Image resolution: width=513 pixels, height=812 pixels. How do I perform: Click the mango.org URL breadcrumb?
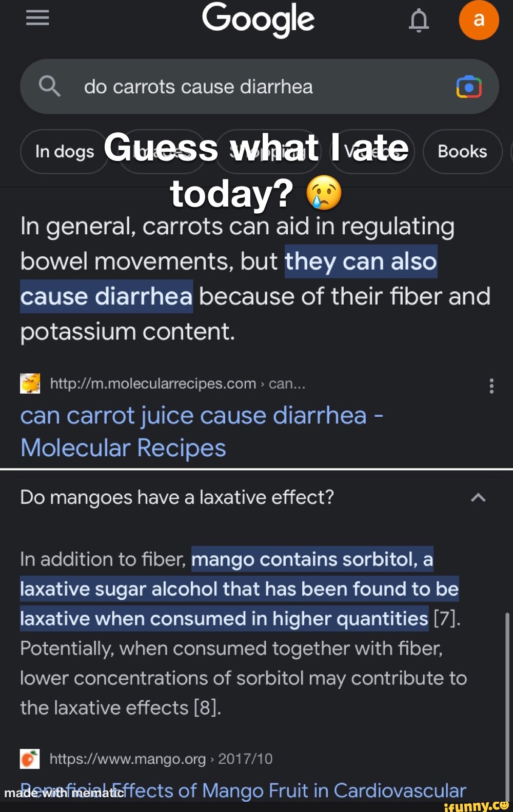click(161, 759)
